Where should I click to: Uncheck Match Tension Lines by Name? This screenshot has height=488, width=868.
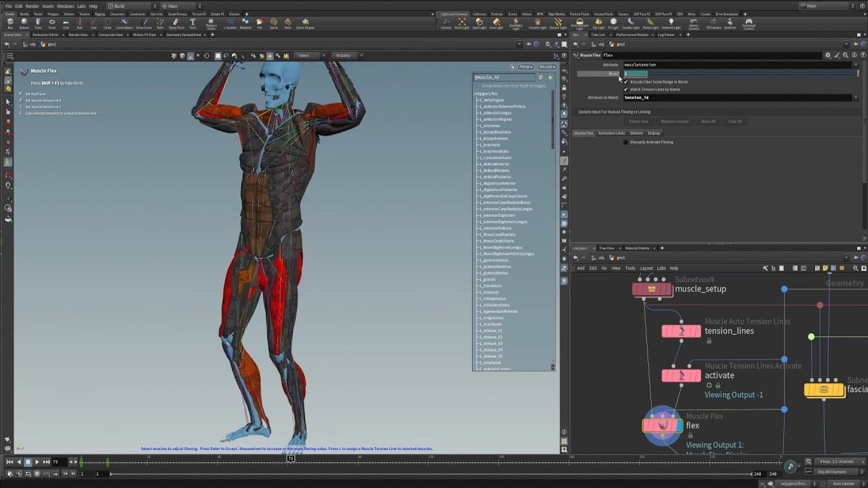point(626,89)
